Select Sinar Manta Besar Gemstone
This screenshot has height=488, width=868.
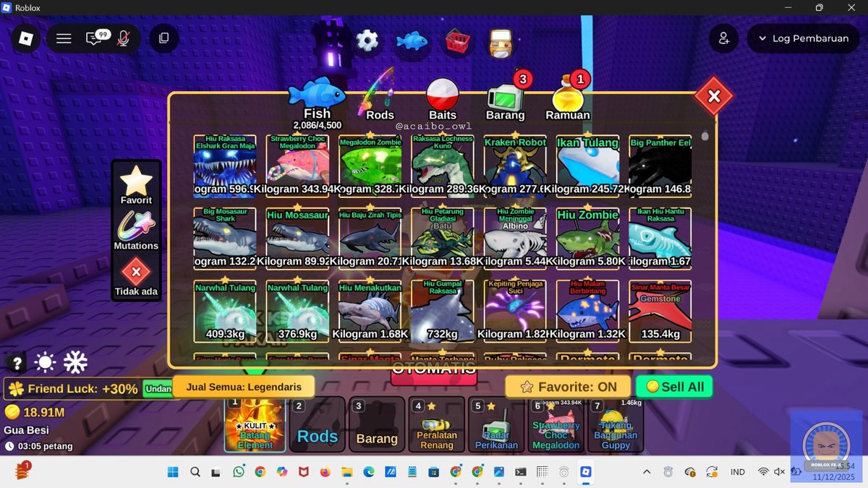pos(660,311)
